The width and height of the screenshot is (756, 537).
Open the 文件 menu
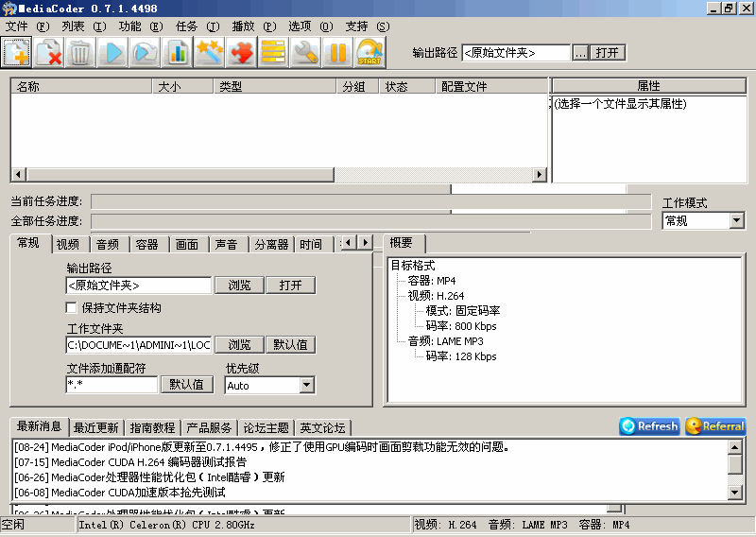27,26
